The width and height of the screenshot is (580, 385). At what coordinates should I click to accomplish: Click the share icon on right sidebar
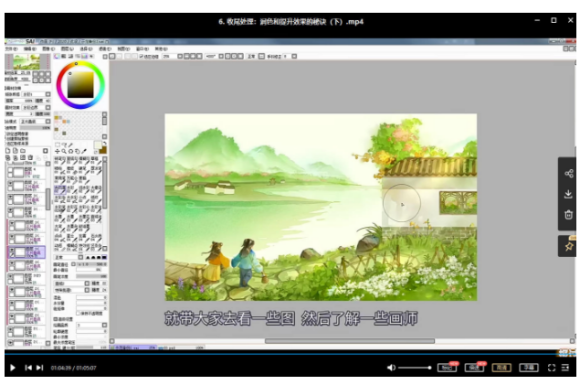coord(569,173)
